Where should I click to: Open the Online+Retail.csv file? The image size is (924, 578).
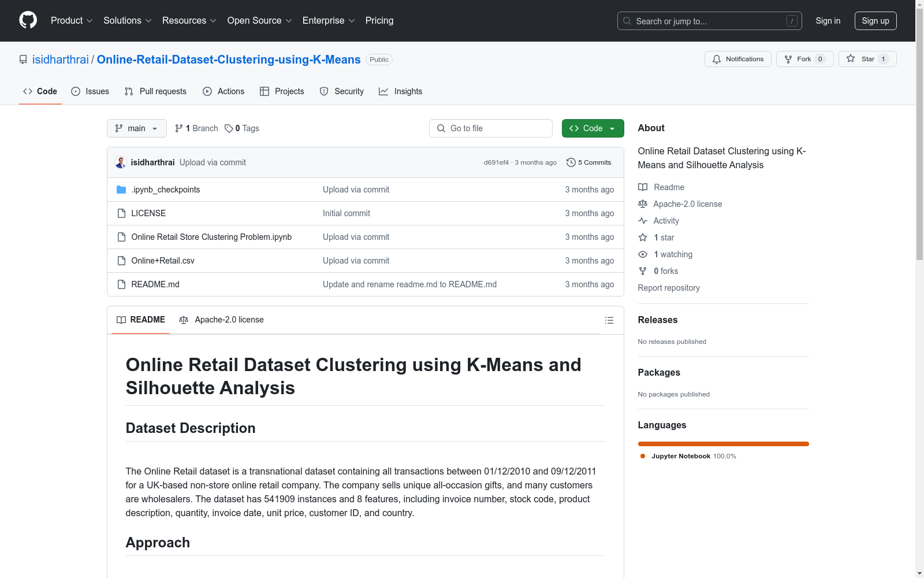tap(163, 261)
